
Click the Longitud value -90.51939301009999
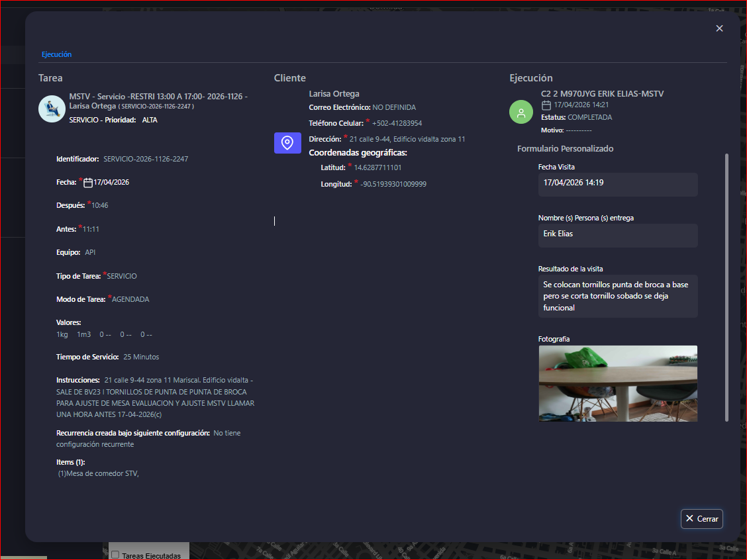(393, 185)
